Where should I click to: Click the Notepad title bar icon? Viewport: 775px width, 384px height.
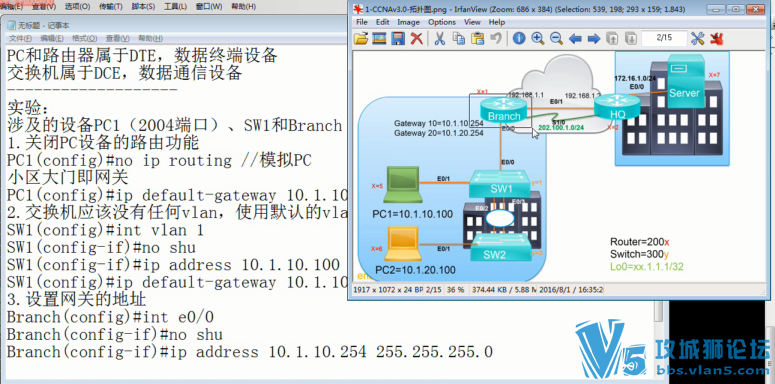pos(12,26)
